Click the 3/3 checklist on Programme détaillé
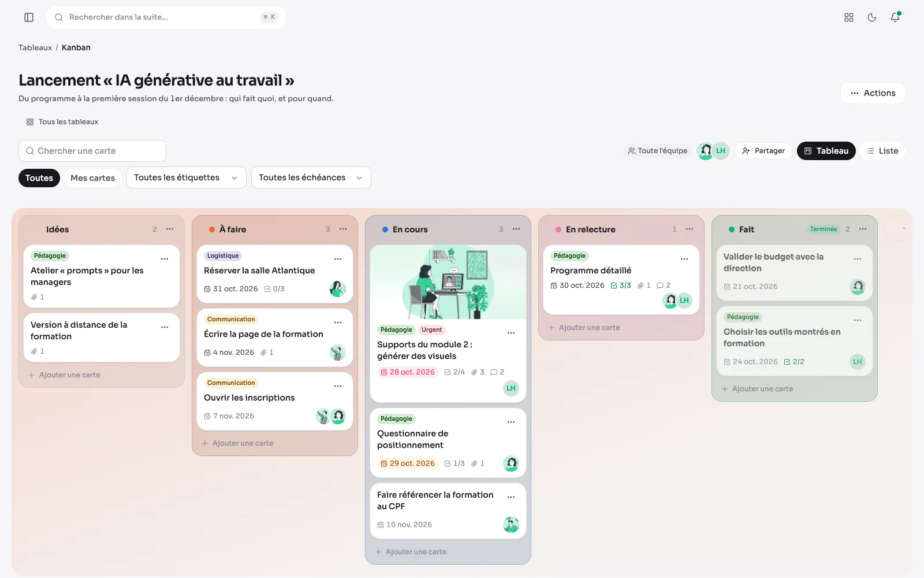 [x=621, y=286]
